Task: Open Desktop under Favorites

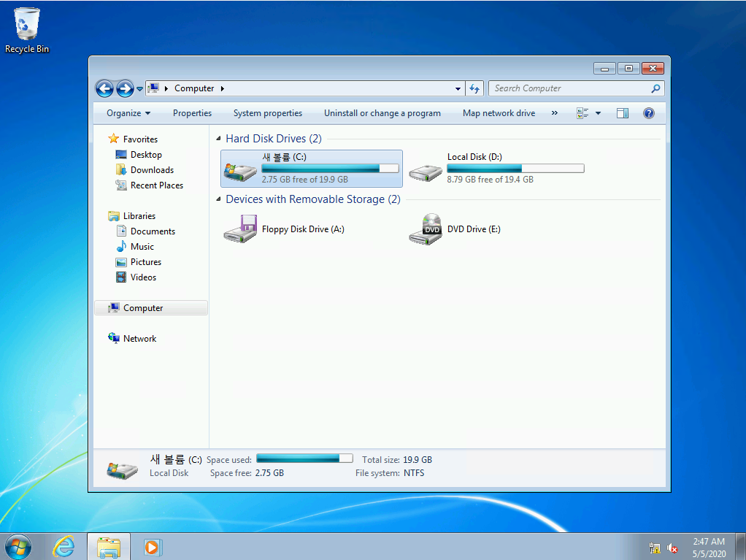Action: pyautogui.click(x=146, y=155)
